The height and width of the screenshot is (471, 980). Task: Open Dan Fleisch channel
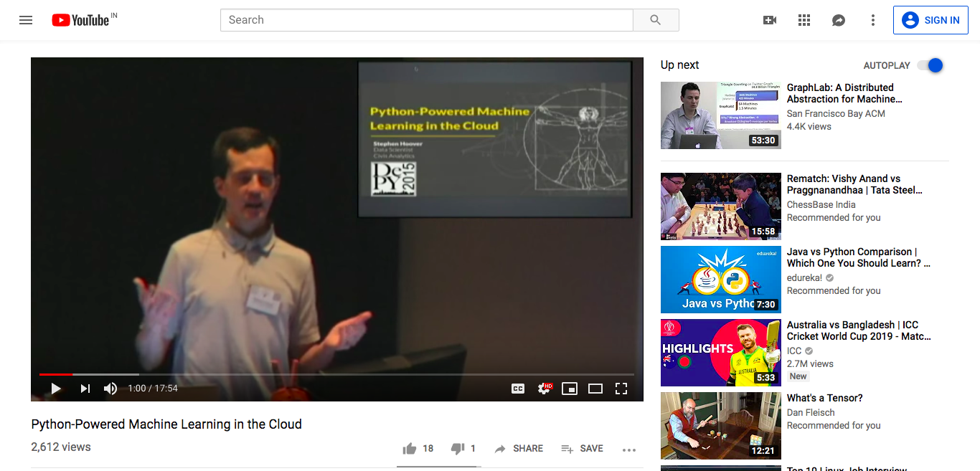pyautogui.click(x=811, y=412)
